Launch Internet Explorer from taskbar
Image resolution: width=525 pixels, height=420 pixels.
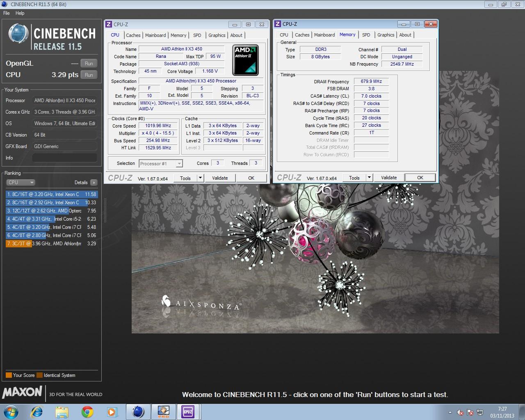coord(37,411)
